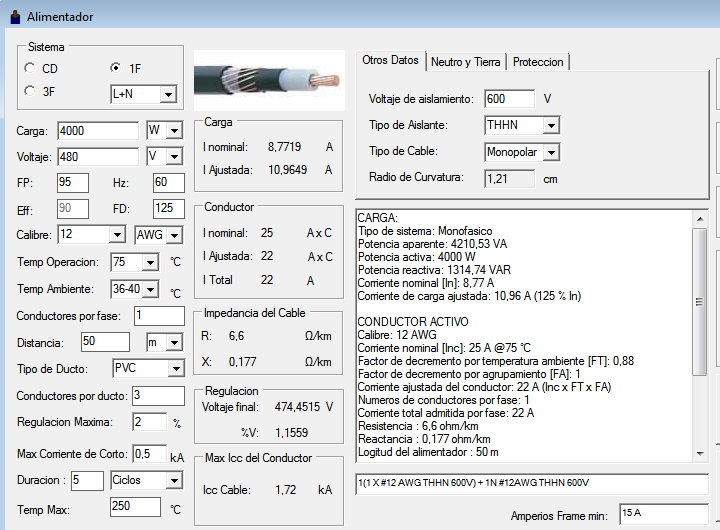Click the Regulacion Maxima percent field
This screenshot has height=530, width=720.
point(150,422)
